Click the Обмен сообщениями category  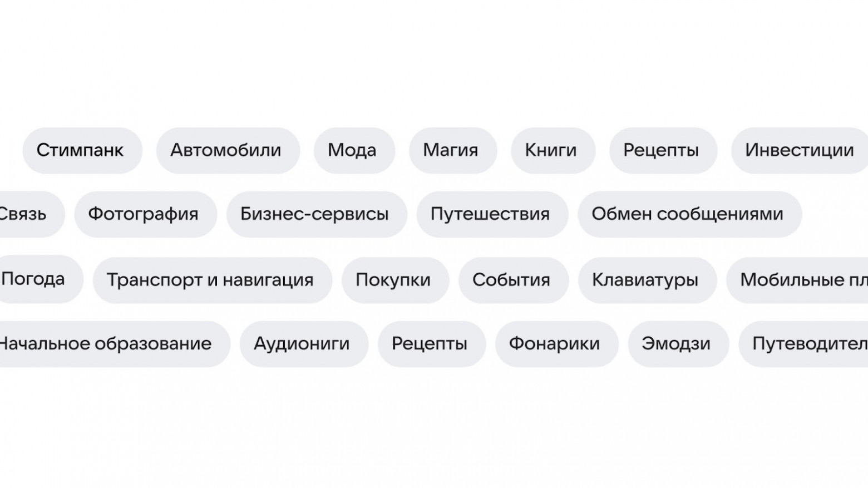click(x=688, y=214)
